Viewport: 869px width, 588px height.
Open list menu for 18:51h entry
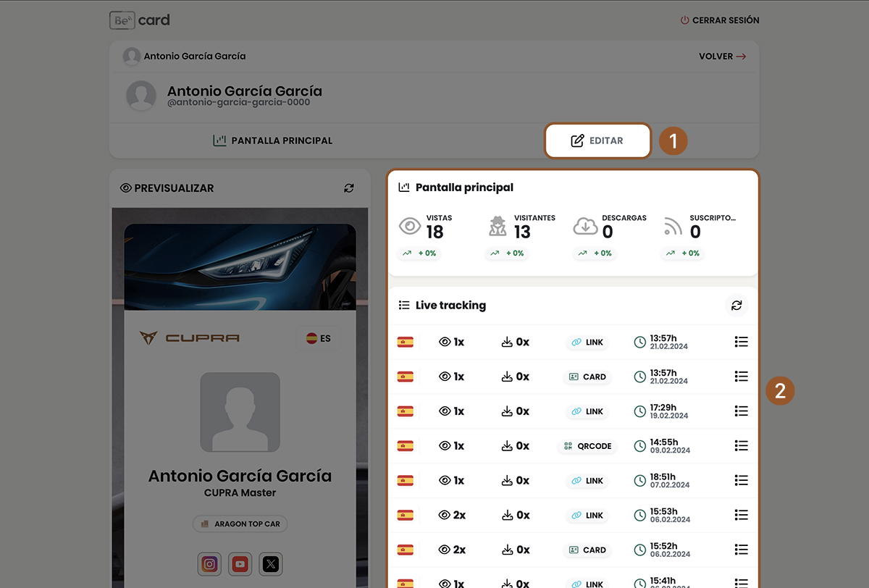click(741, 481)
